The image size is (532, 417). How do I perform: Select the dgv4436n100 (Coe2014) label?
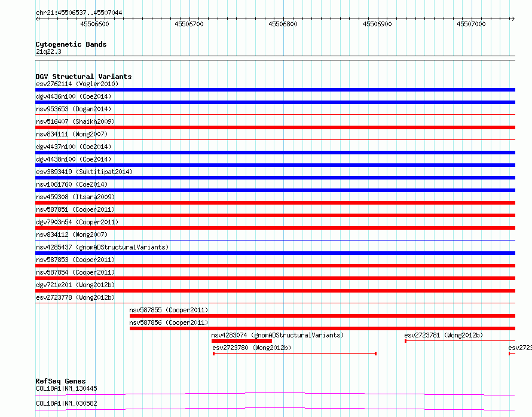74,96
